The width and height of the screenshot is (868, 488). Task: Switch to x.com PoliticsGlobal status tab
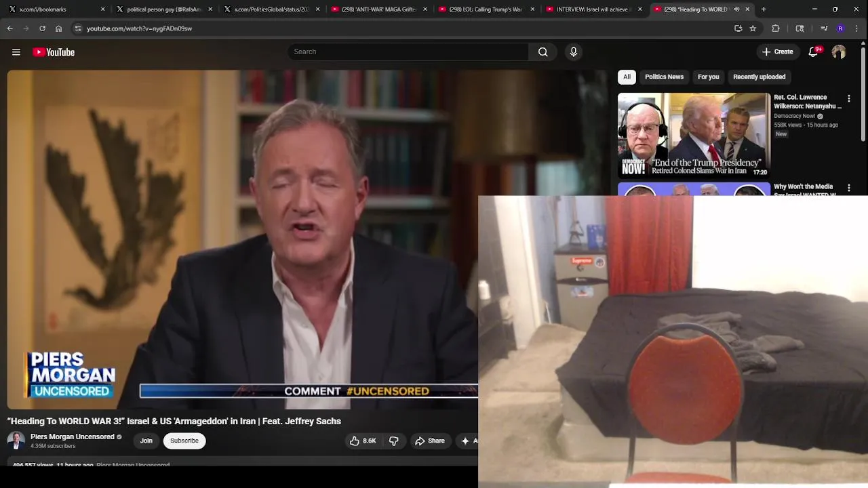point(271,9)
